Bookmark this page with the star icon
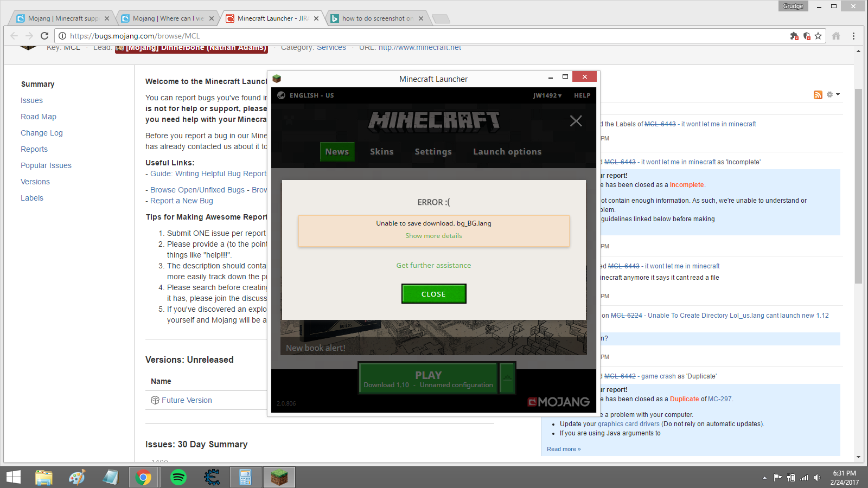This screenshot has width=868, height=488. point(818,36)
